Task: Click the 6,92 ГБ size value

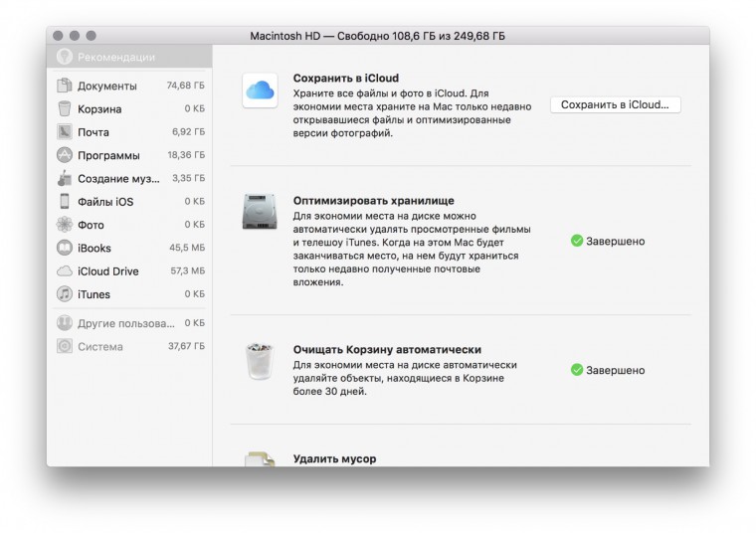Action: (x=189, y=131)
